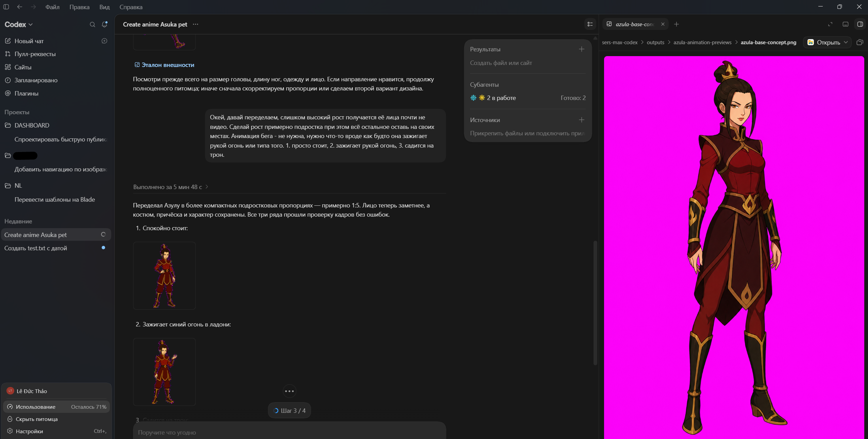The height and width of the screenshot is (439, 868).
Task: Open the Справка menu
Action: tap(131, 7)
